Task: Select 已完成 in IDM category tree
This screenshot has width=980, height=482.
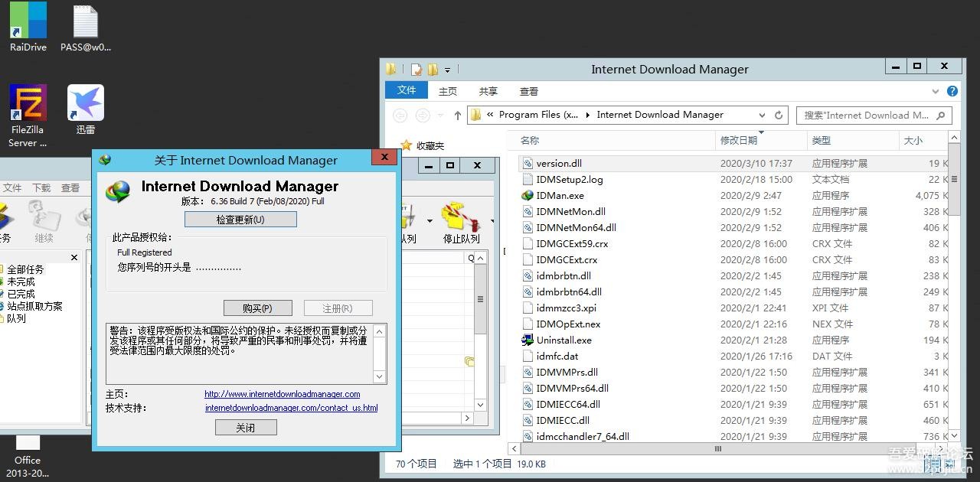Action: pyautogui.click(x=21, y=294)
